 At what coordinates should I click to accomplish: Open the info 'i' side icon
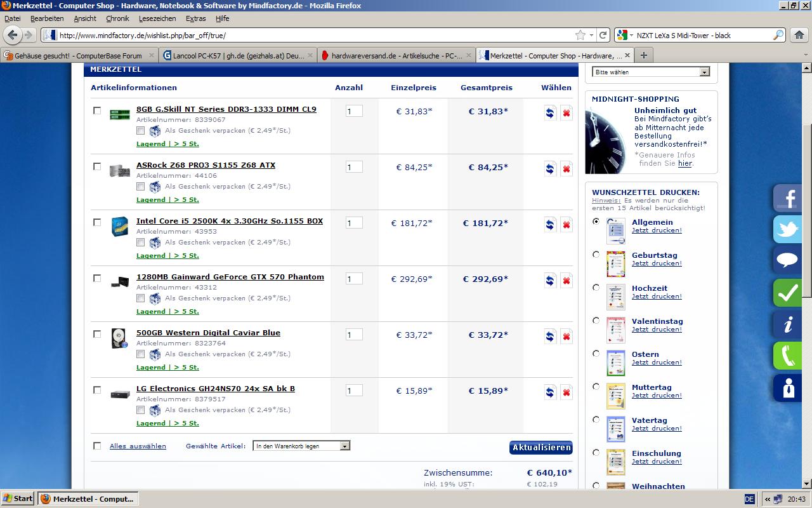(x=787, y=324)
